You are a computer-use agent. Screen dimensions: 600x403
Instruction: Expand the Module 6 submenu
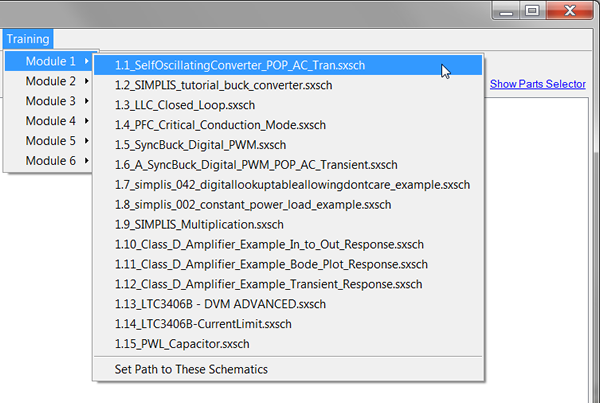point(48,161)
